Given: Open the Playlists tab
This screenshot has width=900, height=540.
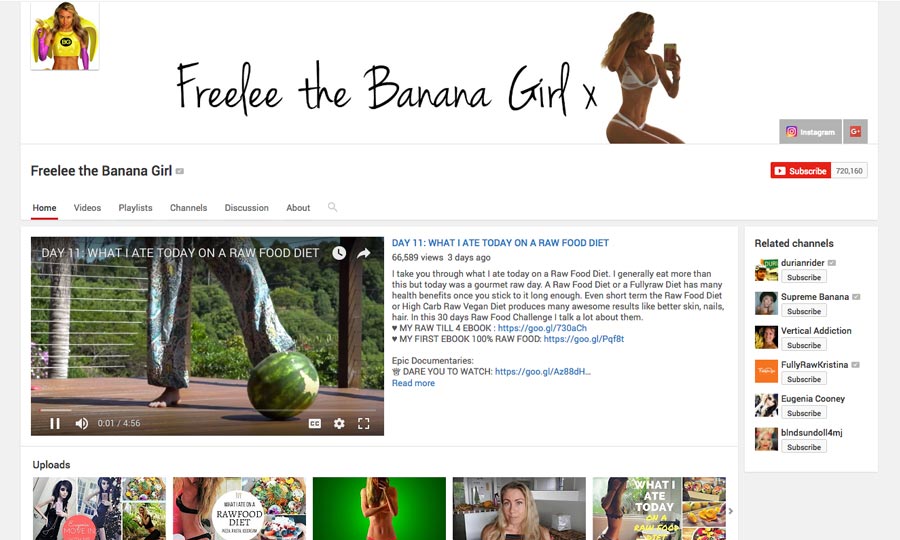Looking at the screenshot, I should (x=135, y=208).
